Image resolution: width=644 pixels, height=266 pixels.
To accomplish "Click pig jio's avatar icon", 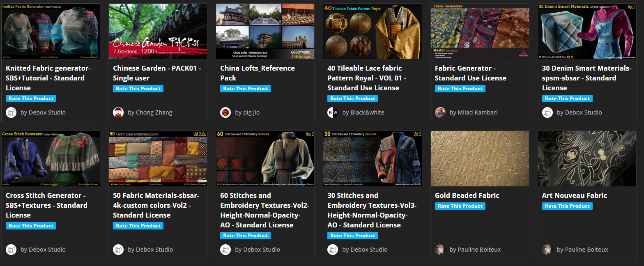I will click(225, 112).
